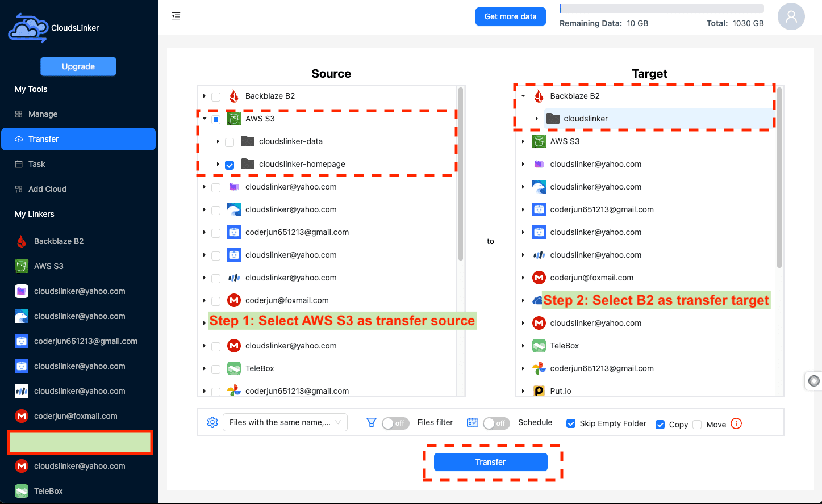Screen dimensions: 822x504
Task: Click the Get more data button
Action: pos(510,16)
